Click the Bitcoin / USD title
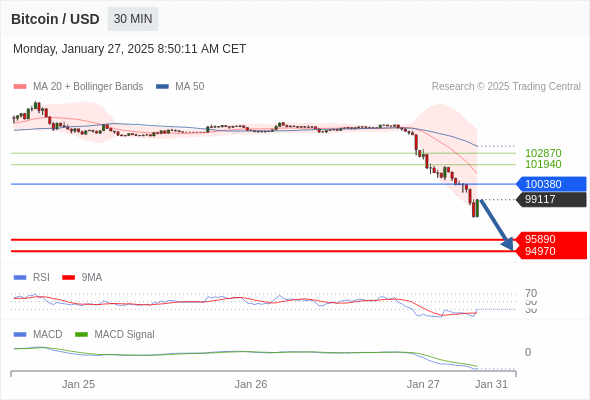The height and width of the screenshot is (400, 590). (55, 19)
